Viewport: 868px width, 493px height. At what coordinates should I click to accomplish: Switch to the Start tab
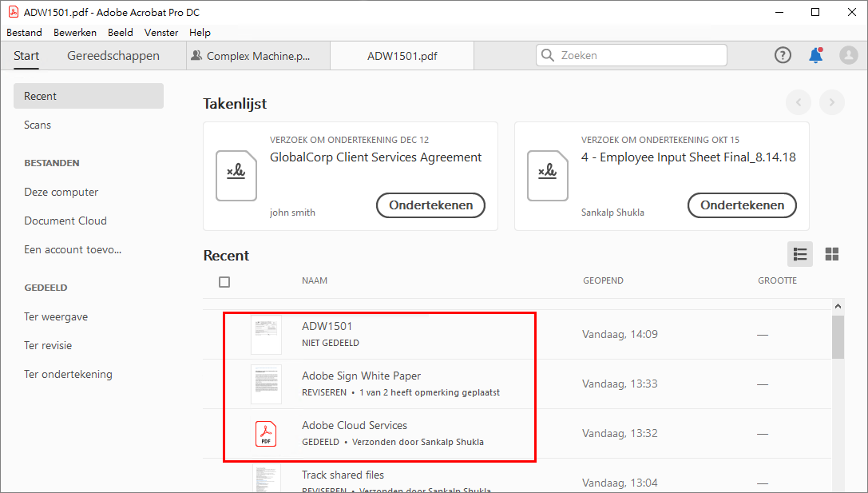point(26,56)
